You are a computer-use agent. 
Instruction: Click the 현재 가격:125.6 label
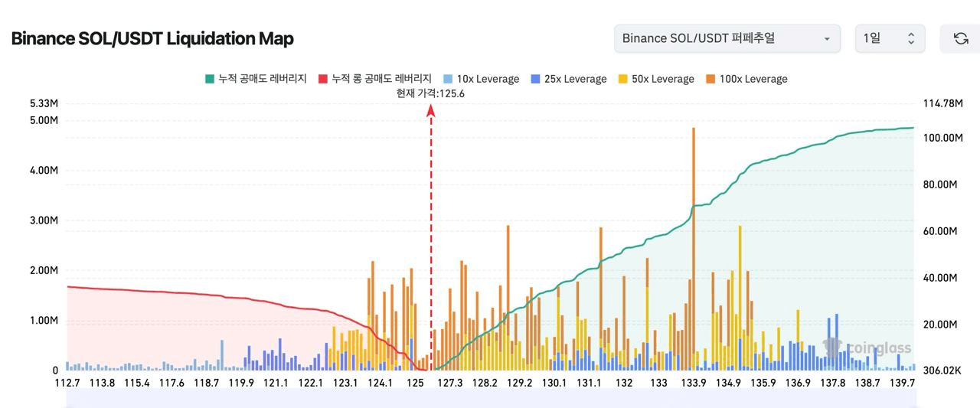tap(430, 93)
